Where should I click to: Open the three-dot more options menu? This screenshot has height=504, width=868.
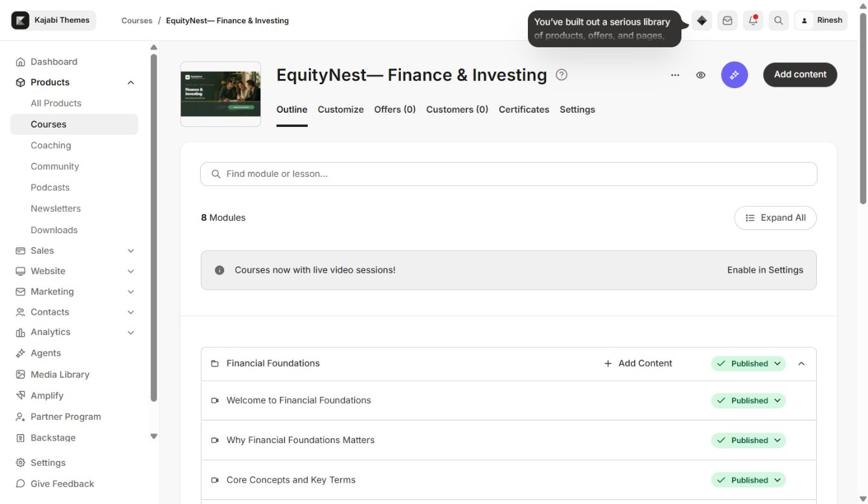coord(675,75)
